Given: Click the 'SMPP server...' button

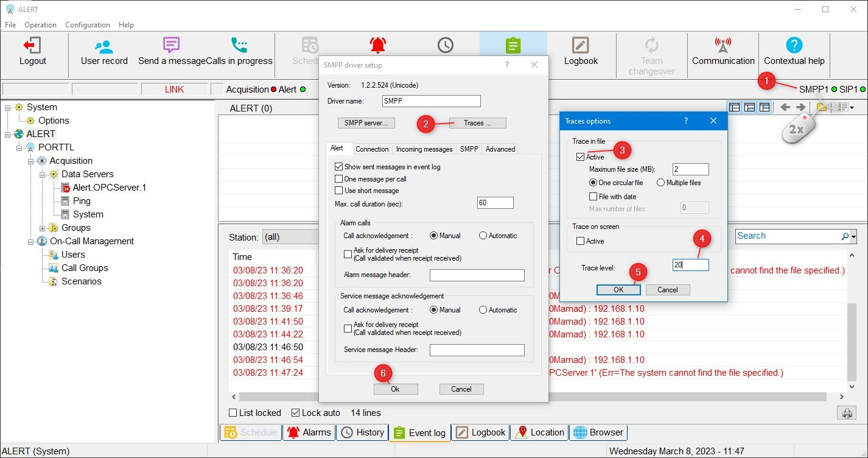Looking at the screenshot, I should coord(366,123).
